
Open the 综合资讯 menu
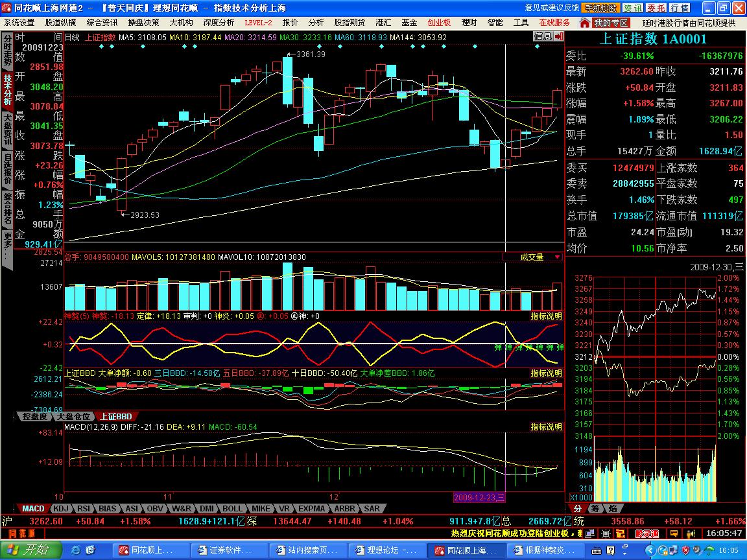102,23
